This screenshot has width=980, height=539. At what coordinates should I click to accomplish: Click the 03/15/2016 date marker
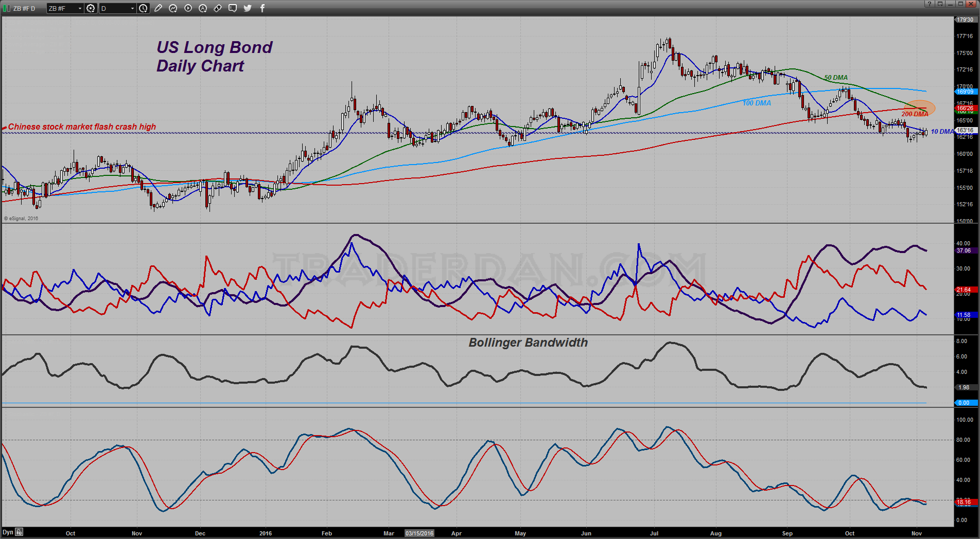(419, 533)
